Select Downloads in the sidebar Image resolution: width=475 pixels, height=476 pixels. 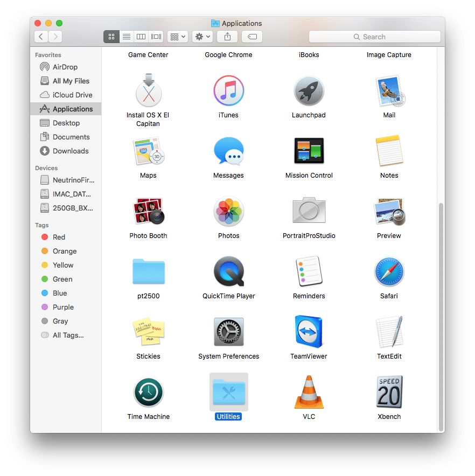71,151
